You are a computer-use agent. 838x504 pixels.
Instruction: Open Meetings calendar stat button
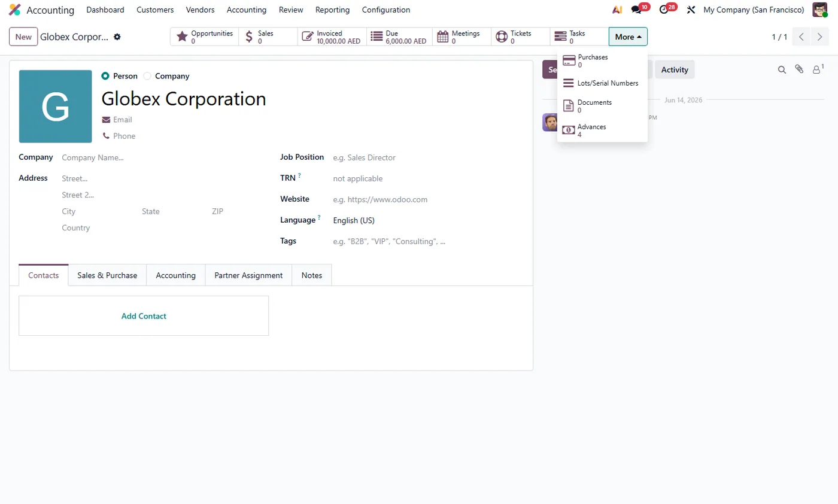click(x=461, y=37)
